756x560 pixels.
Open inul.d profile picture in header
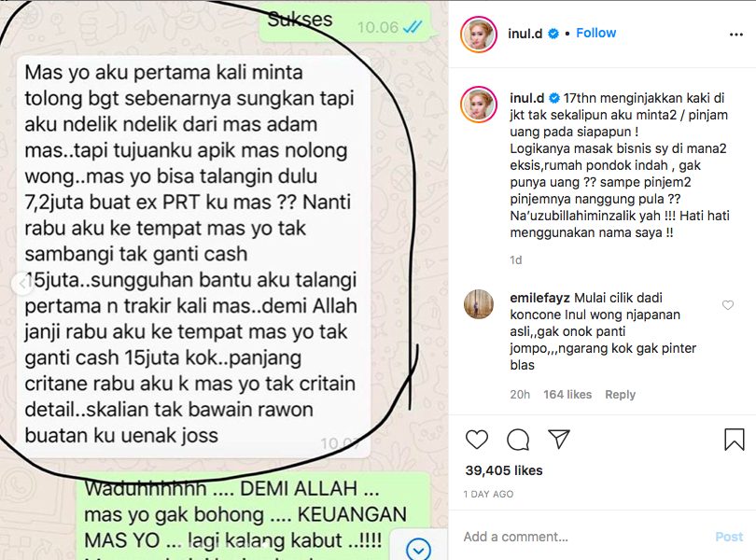479,34
